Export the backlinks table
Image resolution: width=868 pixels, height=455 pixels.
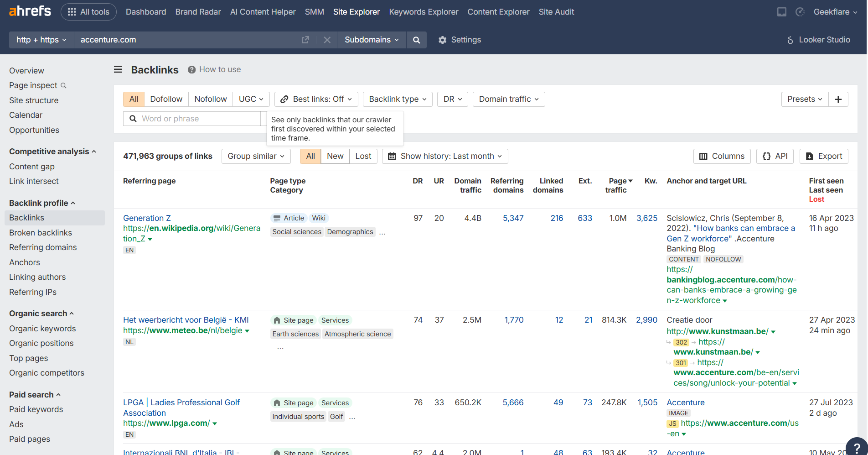(824, 156)
